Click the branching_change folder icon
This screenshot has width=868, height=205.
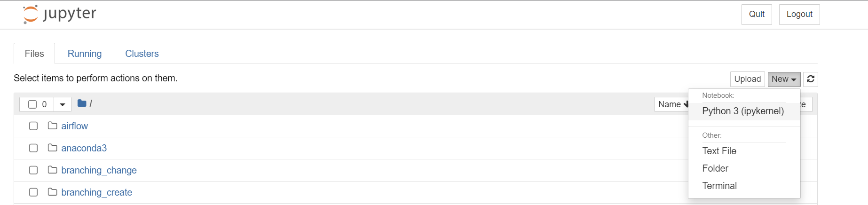point(53,170)
